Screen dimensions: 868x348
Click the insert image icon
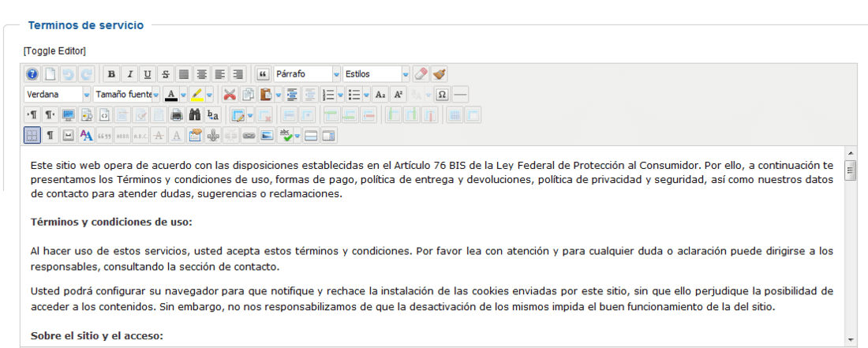[x=267, y=136]
